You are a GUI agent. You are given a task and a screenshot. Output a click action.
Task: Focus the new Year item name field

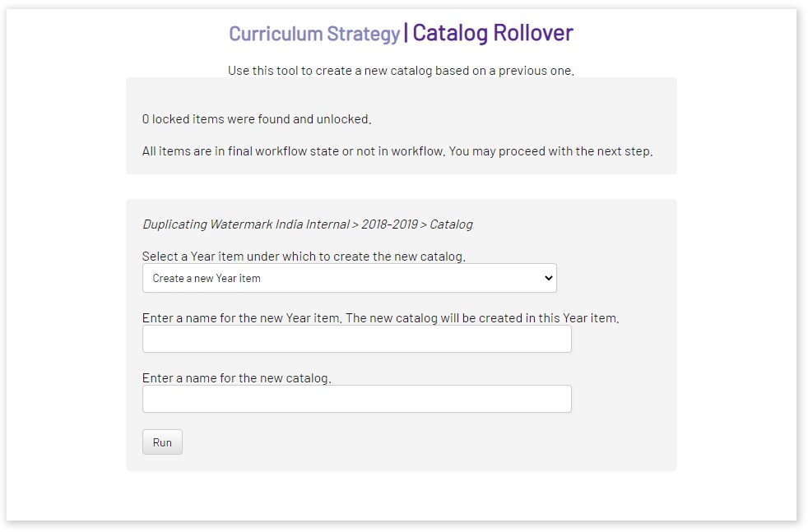coord(356,339)
